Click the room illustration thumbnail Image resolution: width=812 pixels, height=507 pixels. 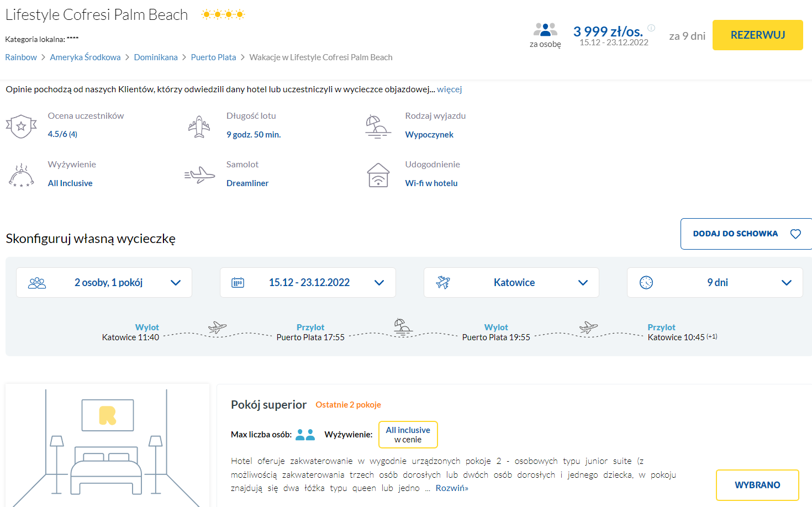(107, 445)
